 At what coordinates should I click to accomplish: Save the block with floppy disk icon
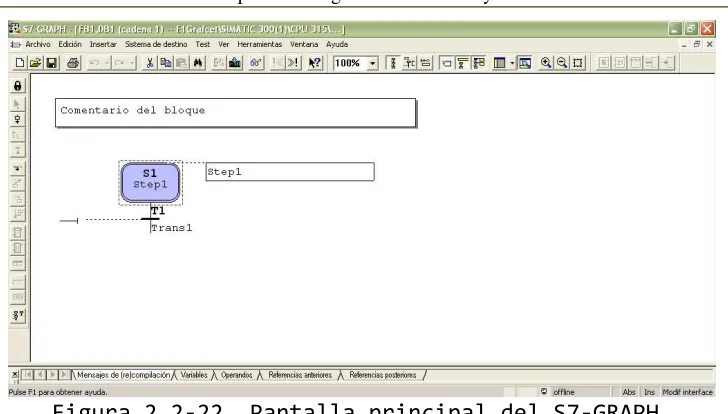51,63
